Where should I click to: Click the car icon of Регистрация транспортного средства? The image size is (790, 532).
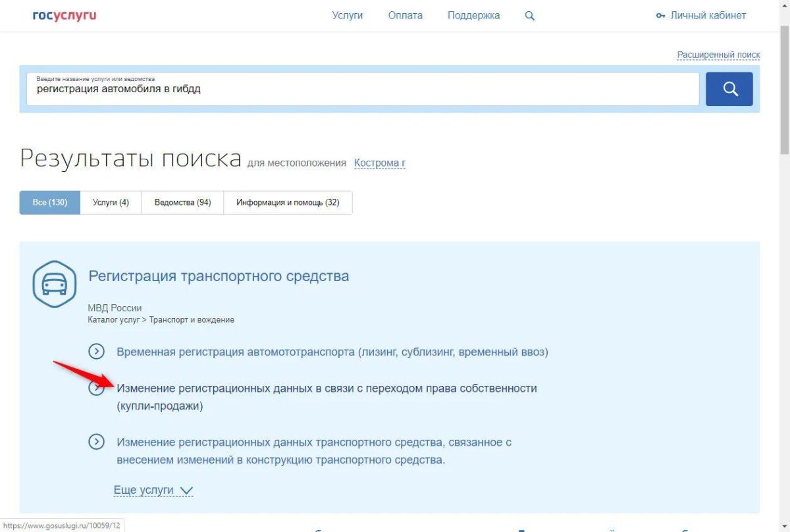(x=54, y=283)
